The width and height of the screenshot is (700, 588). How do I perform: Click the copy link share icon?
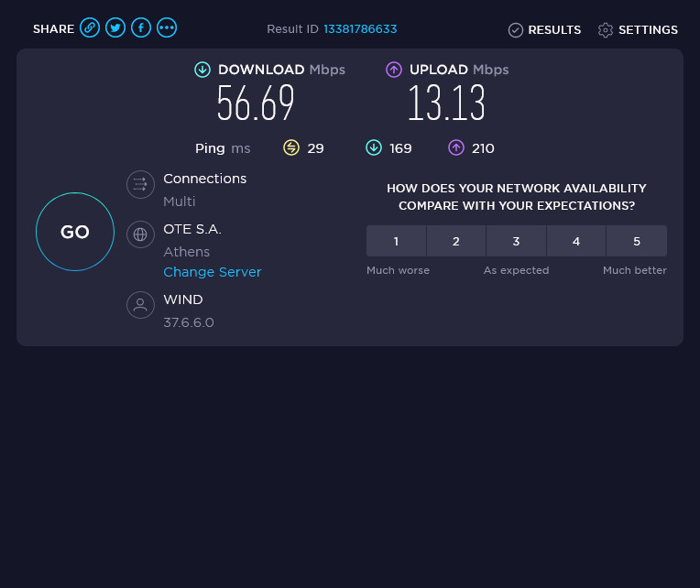(90, 27)
